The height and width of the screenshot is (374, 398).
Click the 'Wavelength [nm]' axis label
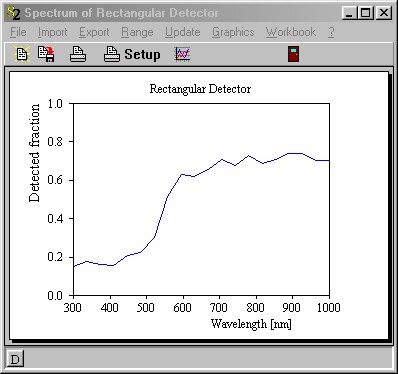tap(251, 324)
